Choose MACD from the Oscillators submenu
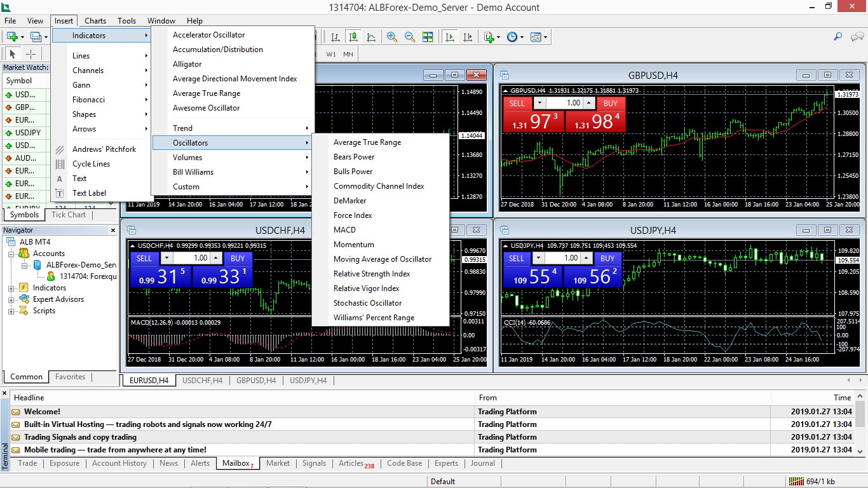This screenshot has height=488, width=868. (x=381, y=229)
